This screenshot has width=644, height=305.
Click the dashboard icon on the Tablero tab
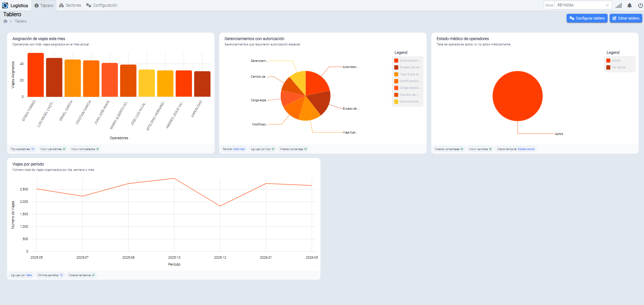37,6
